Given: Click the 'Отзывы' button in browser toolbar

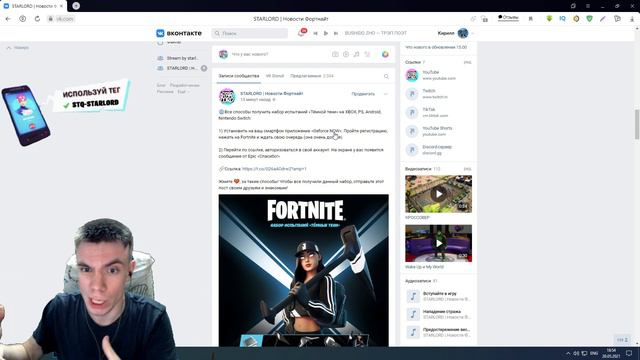Looking at the screenshot, I should (508, 18).
